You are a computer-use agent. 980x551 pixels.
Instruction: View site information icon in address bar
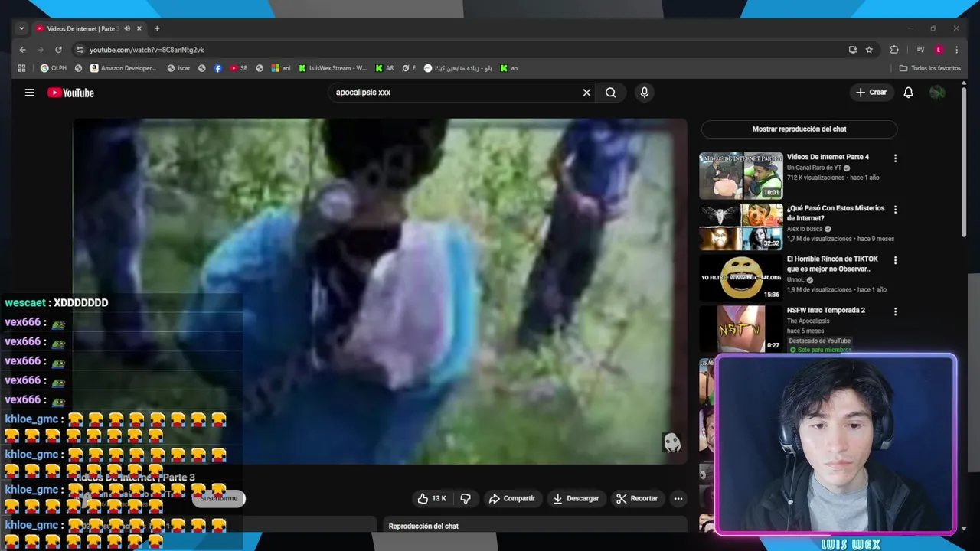(79, 50)
